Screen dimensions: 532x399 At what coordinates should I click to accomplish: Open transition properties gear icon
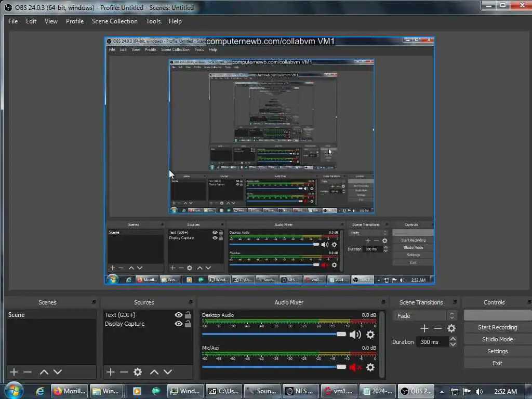tap(451, 328)
